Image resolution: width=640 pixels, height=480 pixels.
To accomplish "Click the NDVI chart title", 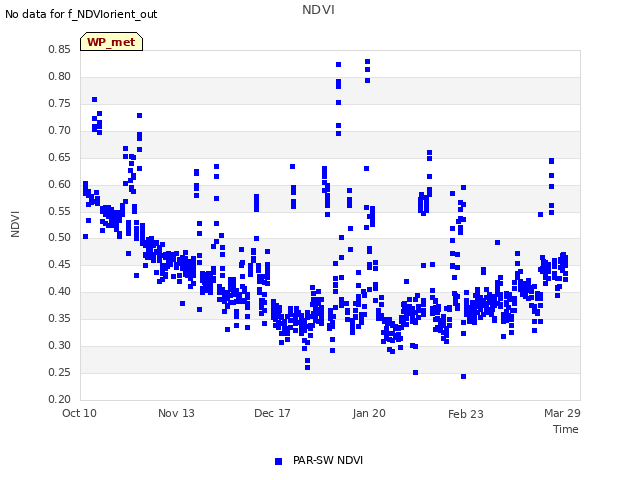I will pyautogui.click(x=318, y=10).
